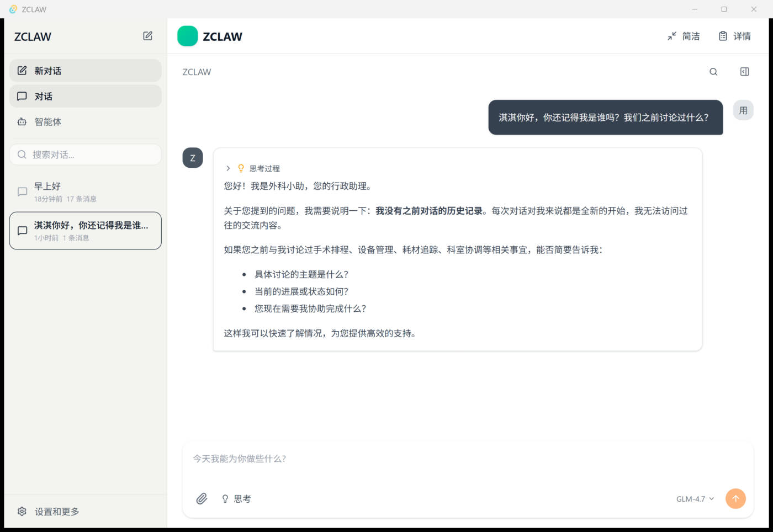The width and height of the screenshot is (773, 532).
Task: Click the Z assistant avatar
Action: [193, 158]
